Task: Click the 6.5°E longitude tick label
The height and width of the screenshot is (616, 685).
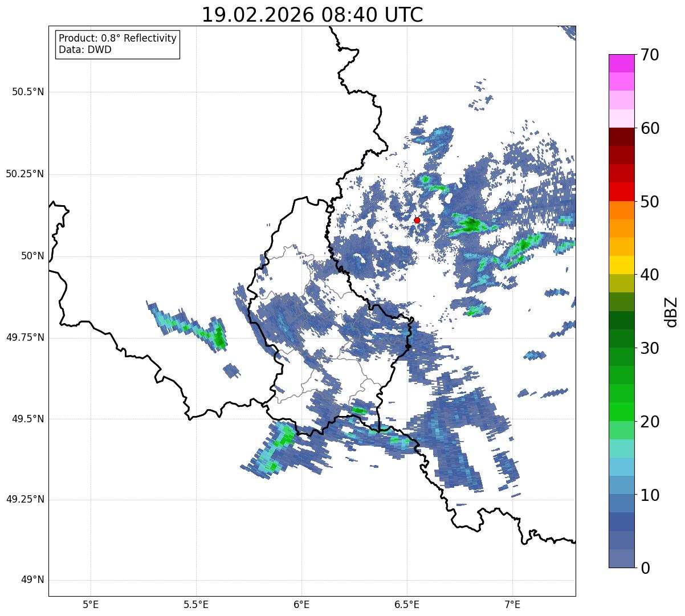Action: pyautogui.click(x=407, y=603)
